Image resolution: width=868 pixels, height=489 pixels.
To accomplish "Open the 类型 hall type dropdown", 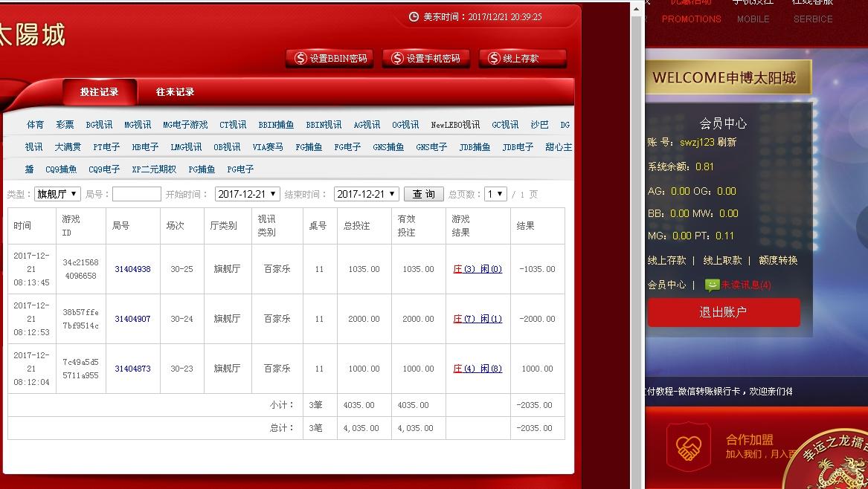I will [57, 193].
